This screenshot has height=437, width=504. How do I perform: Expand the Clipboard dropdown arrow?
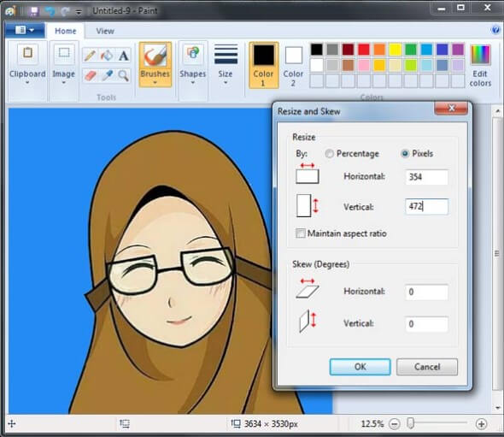click(x=27, y=83)
